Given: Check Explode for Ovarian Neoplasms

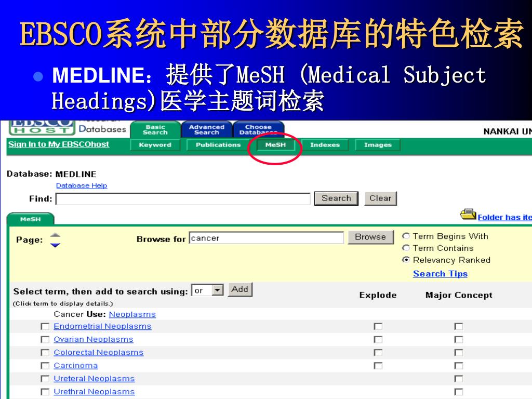Looking at the screenshot, I should click(x=378, y=340).
